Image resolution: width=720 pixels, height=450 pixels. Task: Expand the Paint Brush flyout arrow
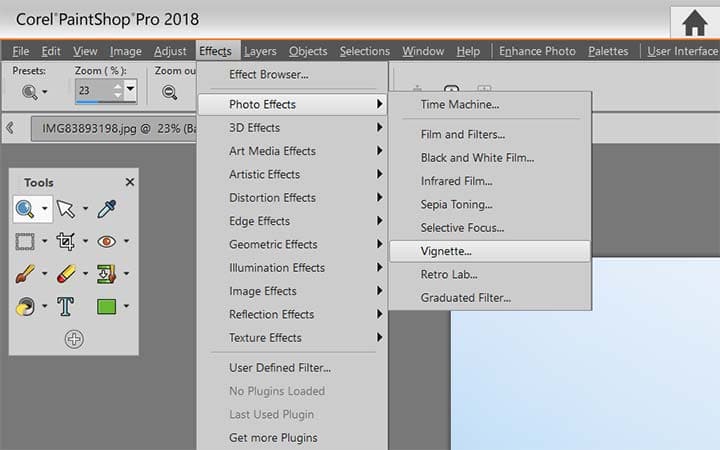coord(45,274)
